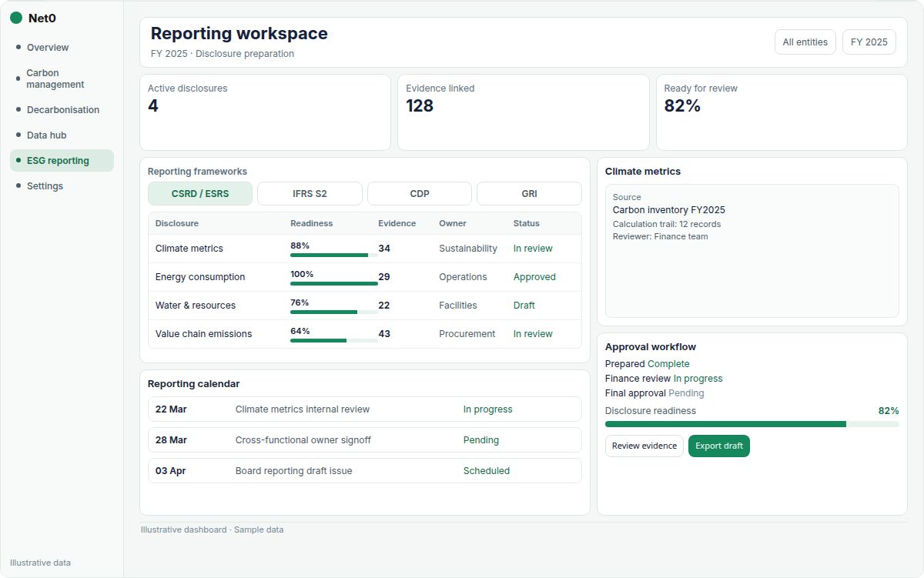
Task: Click the Review evidence button
Action: pyautogui.click(x=644, y=446)
